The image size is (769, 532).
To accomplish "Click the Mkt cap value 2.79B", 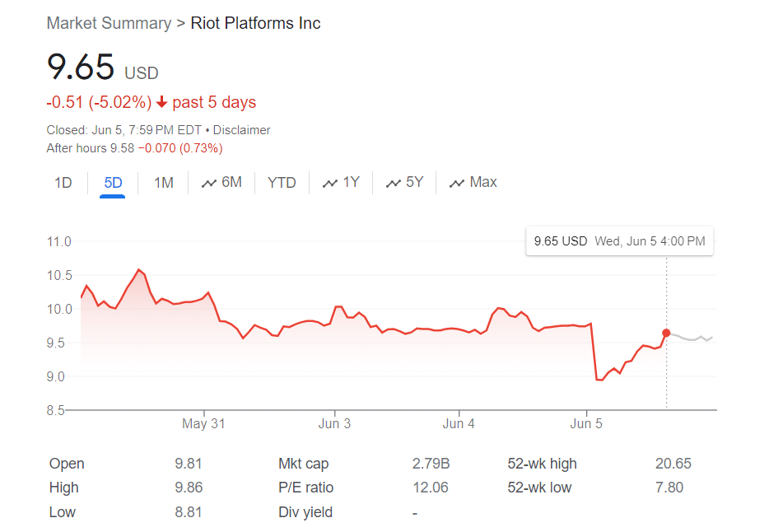I will pos(431,464).
